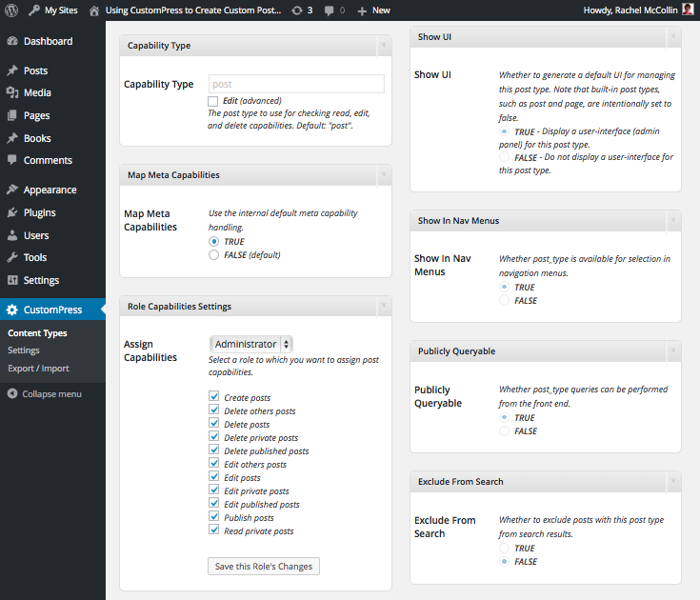This screenshot has width=700, height=600.
Task: Open the Administrator role dropdown
Action: tap(251, 344)
